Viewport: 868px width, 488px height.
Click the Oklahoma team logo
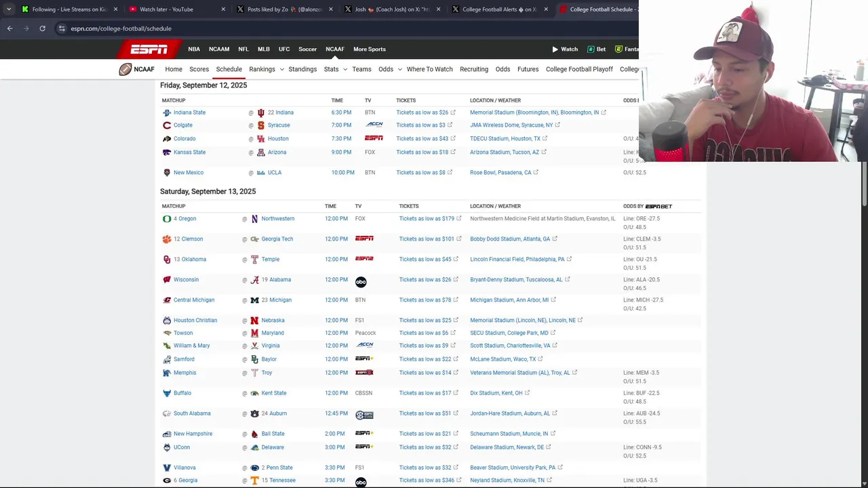point(167,260)
